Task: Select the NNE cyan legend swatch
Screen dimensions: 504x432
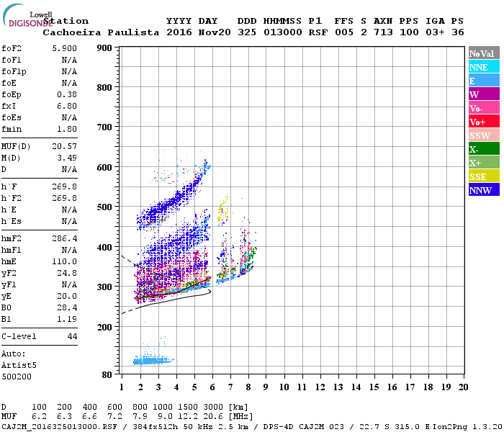Action: (484, 67)
